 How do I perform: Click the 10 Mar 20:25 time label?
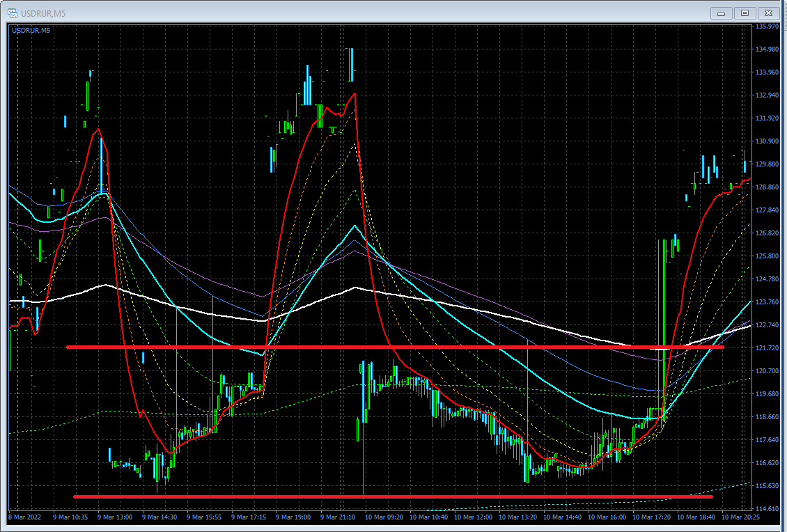(x=740, y=517)
